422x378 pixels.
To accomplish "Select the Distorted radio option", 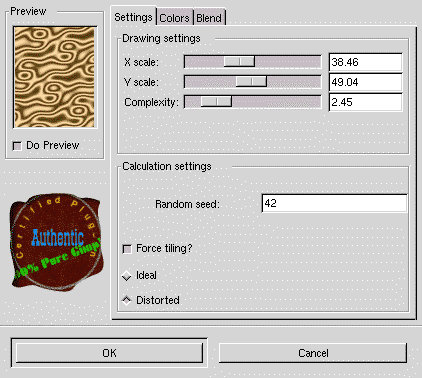I will (x=127, y=301).
